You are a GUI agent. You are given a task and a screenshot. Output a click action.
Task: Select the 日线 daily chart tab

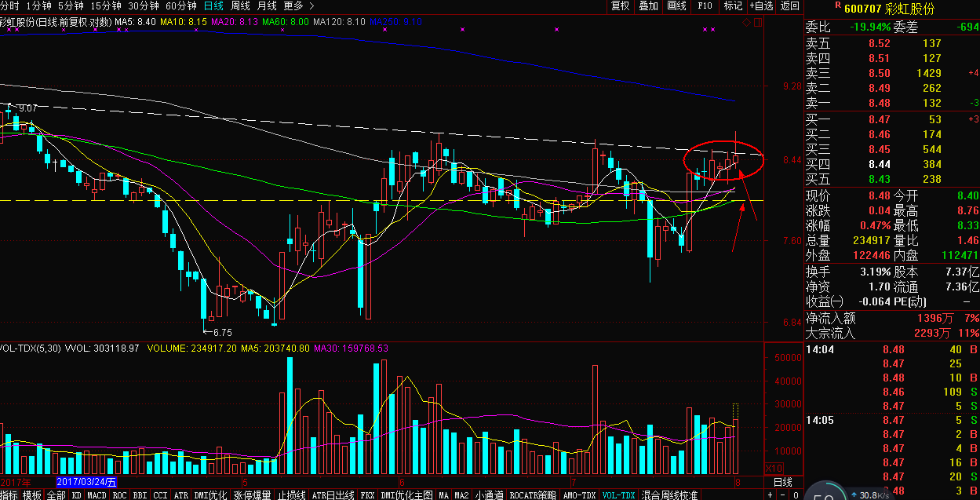tap(213, 5)
